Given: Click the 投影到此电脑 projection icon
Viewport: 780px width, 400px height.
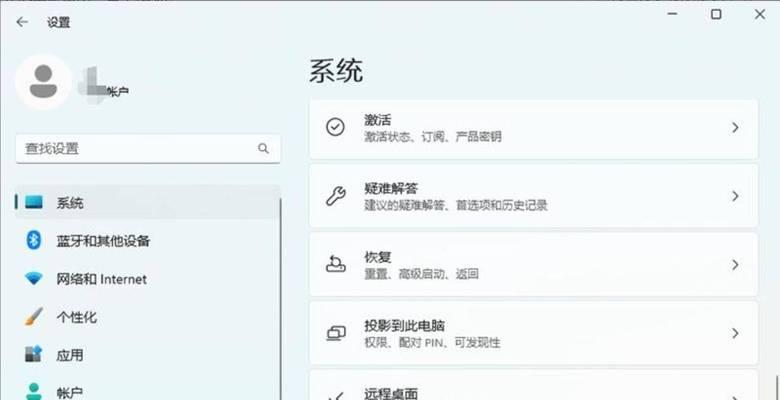Looking at the screenshot, I should (x=335, y=333).
